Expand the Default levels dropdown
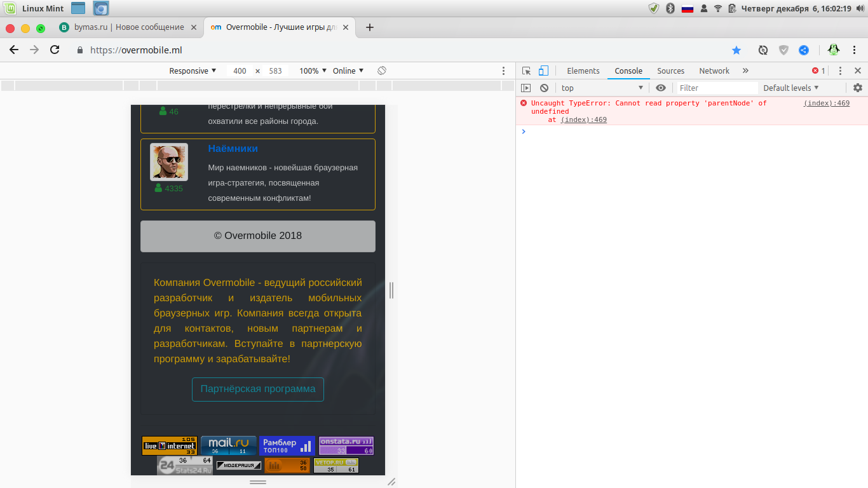 pyautogui.click(x=790, y=88)
